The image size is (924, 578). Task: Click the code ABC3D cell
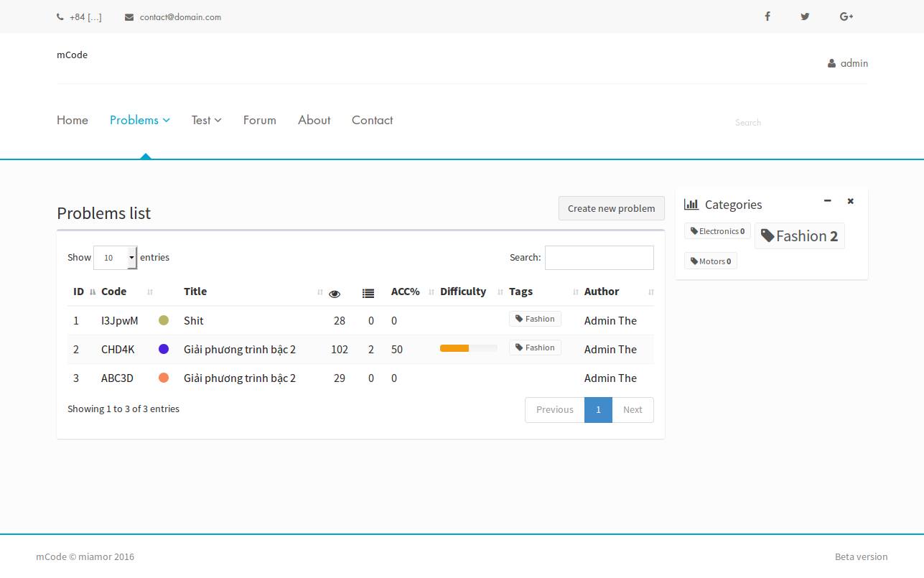(117, 378)
